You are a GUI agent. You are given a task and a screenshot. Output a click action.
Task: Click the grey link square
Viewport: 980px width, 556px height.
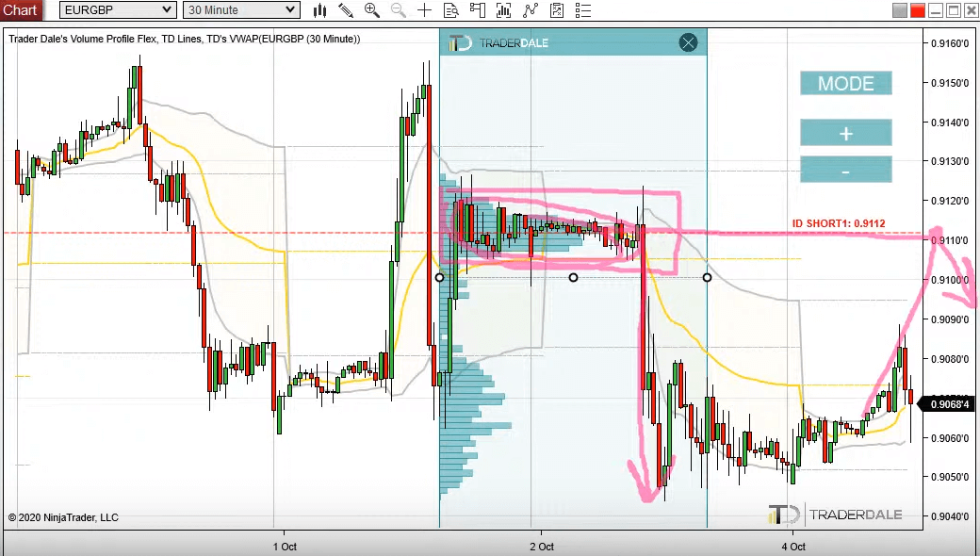(900, 10)
